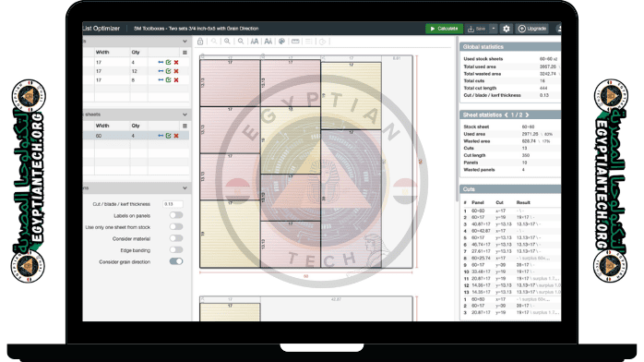Click the Total cut length value 444
This screenshot has width=644, height=362.
point(543,88)
